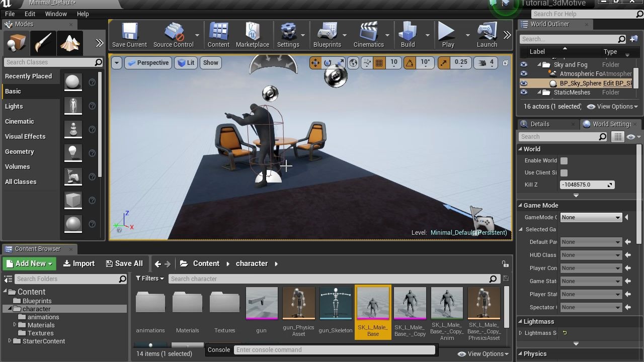The image size is (644, 362).
Task: Switch to the Details tab
Action: pos(540,124)
